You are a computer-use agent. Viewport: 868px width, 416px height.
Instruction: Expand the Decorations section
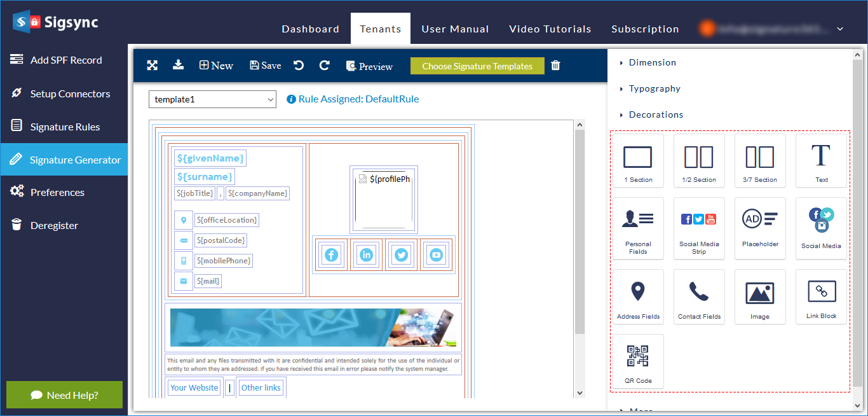pos(656,114)
